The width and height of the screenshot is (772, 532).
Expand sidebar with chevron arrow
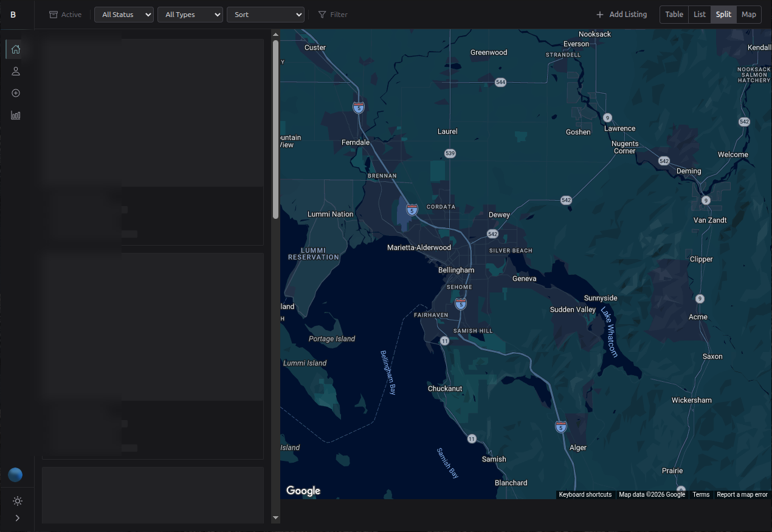(17, 518)
